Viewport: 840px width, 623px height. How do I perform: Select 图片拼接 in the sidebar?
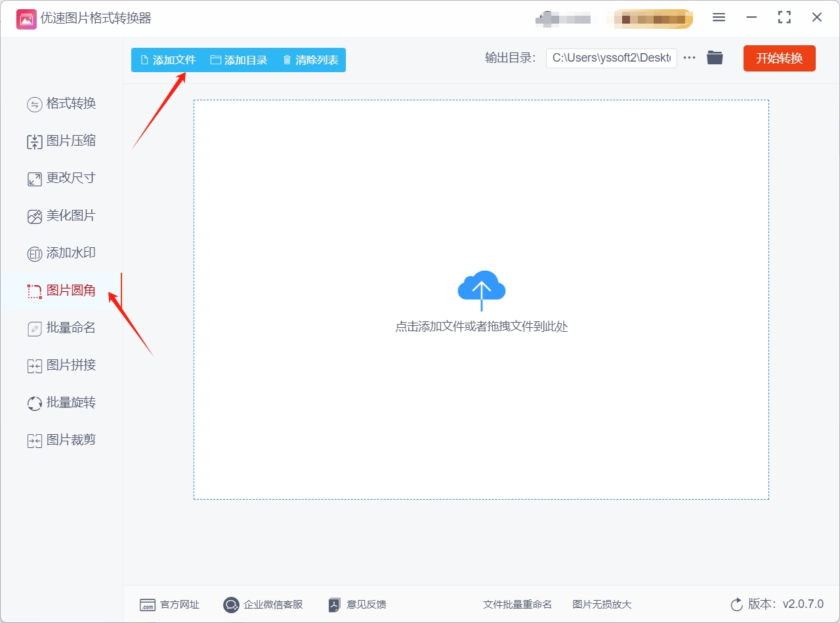pyautogui.click(x=62, y=365)
